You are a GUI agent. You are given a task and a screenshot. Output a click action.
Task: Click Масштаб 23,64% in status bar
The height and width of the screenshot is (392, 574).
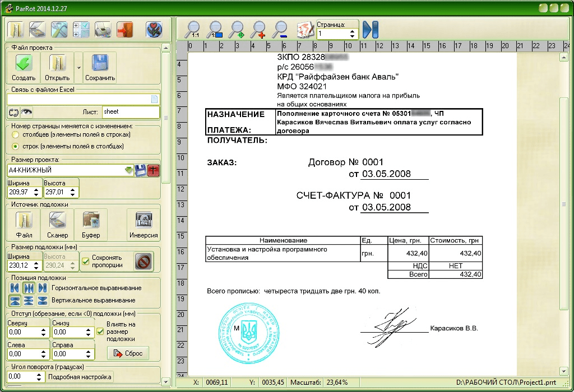[x=319, y=382]
